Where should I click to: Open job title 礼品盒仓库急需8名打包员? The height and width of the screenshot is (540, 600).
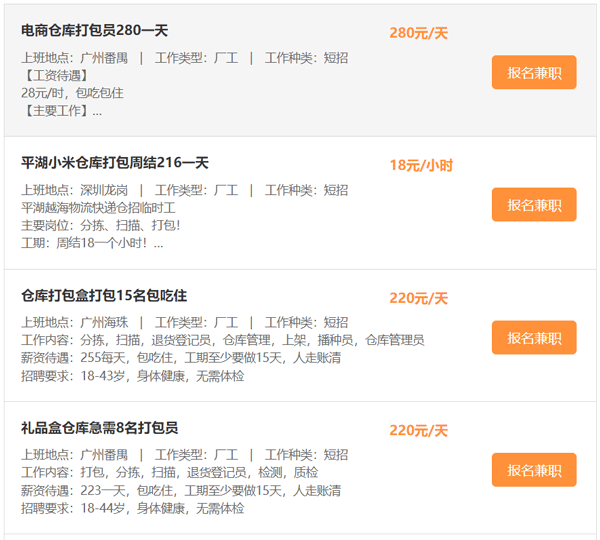point(99,428)
